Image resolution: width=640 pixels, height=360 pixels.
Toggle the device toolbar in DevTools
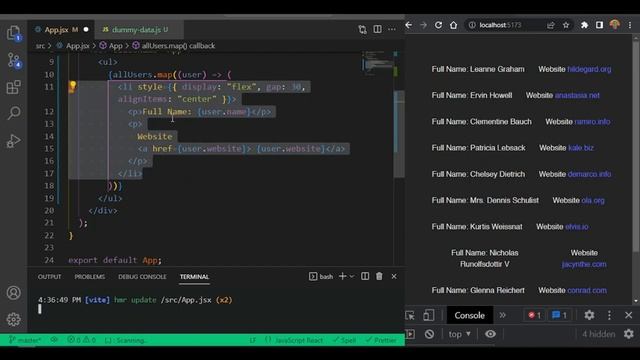428,315
